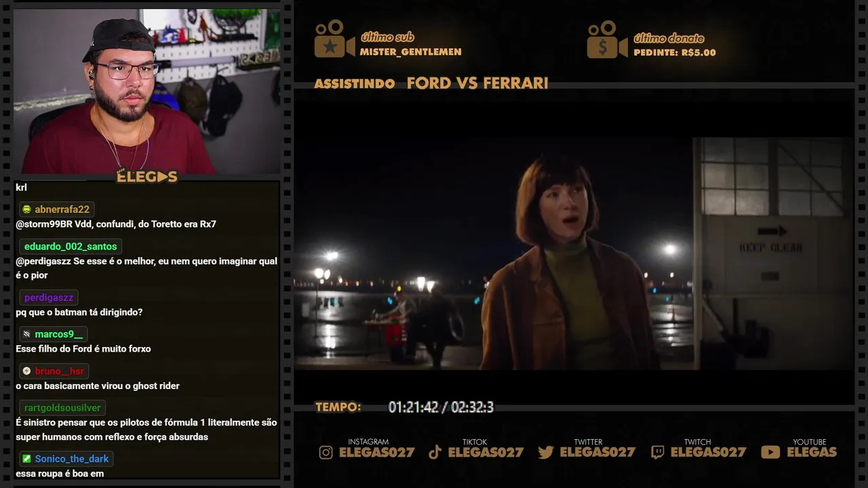Open chat user Sonico_the_dark
The width and height of the screenshot is (868, 488).
coord(72,459)
